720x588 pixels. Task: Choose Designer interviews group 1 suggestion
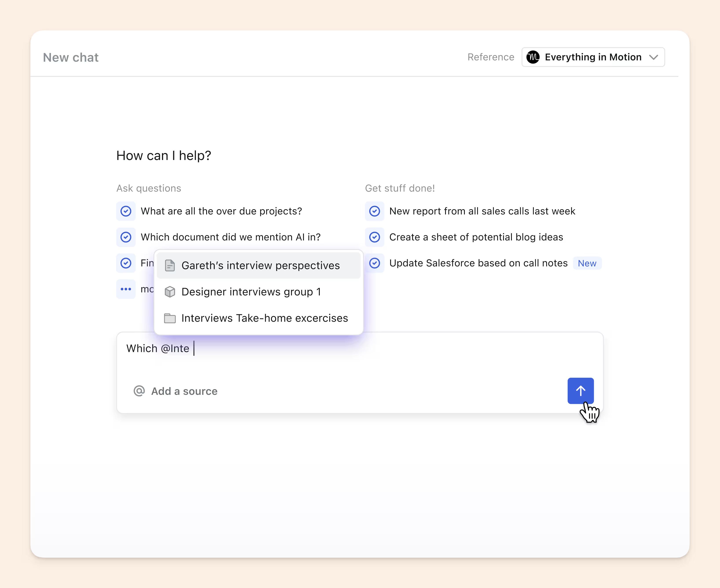coord(258,292)
